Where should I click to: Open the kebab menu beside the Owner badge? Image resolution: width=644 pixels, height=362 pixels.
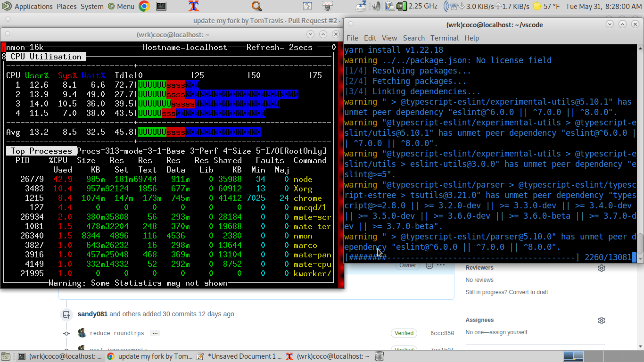(441, 265)
